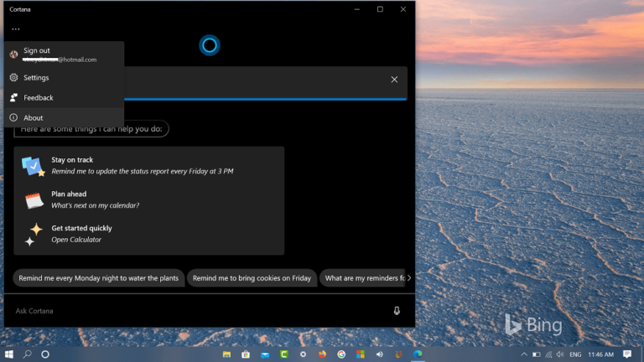
Task: Open the green Camtasia taskbar icon
Action: tap(283, 354)
